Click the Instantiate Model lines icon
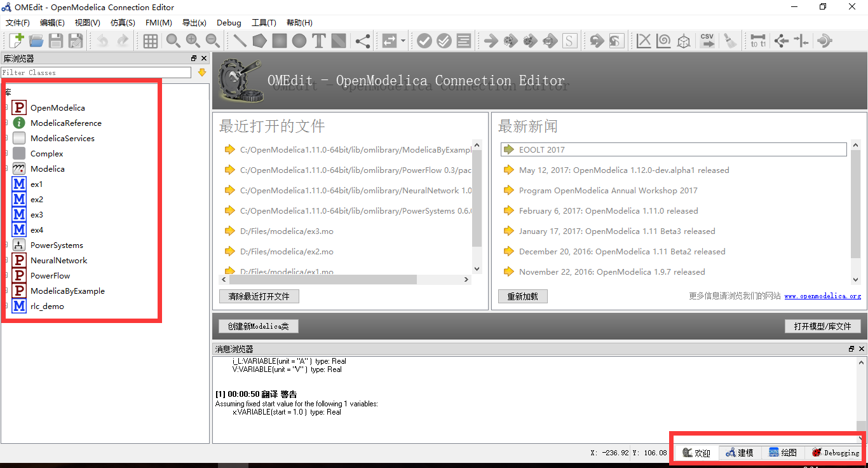Viewport: 868px width, 468px height. pos(464,41)
